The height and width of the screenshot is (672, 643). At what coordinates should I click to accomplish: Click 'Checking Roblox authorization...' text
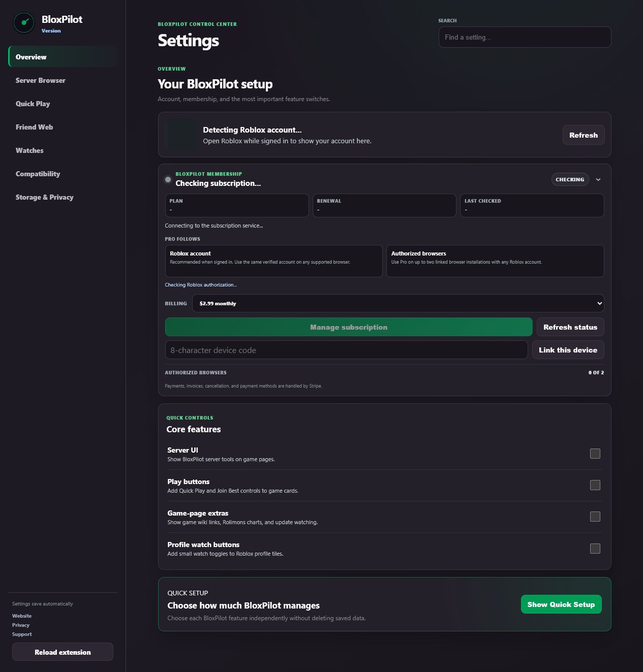click(x=201, y=284)
